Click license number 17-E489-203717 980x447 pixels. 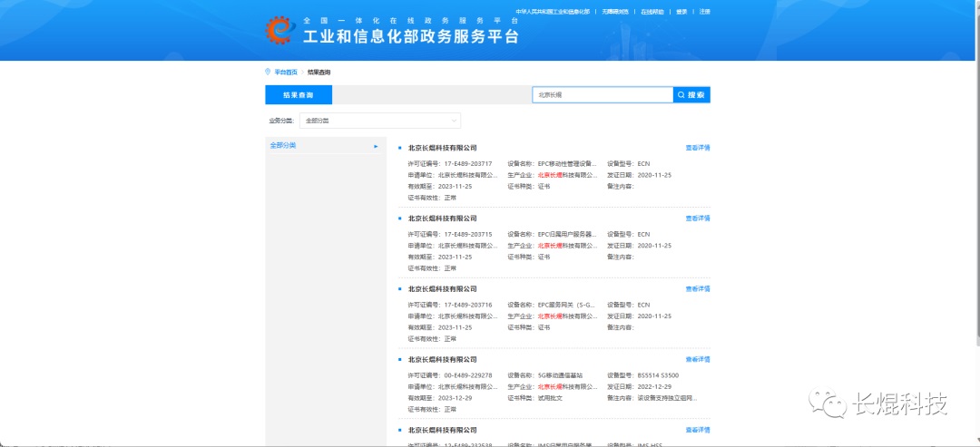(x=467, y=163)
